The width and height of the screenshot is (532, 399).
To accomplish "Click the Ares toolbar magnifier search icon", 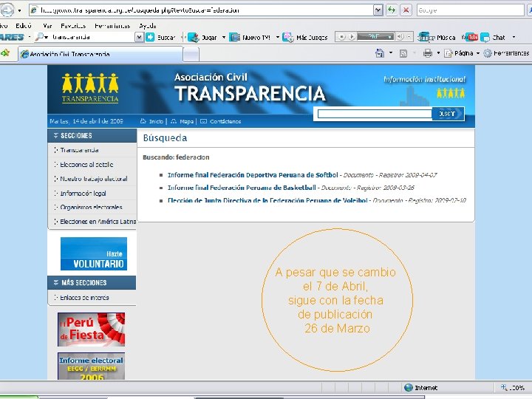I will coord(40,37).
